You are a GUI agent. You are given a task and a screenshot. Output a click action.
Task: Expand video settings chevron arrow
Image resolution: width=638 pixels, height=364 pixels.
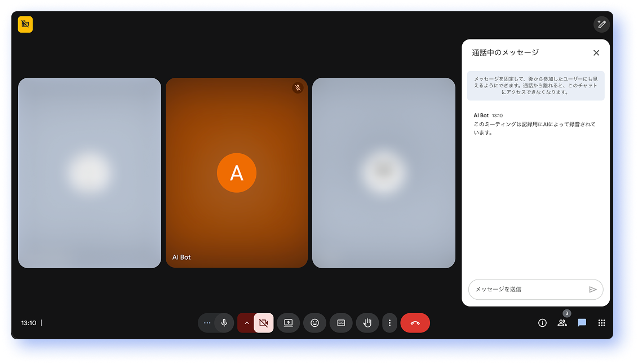click(x=246, y=323)
